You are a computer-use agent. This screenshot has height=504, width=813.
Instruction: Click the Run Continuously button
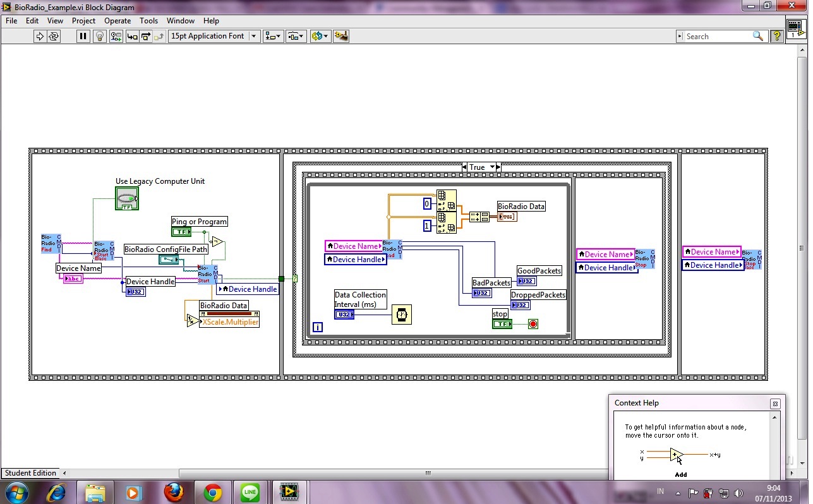[54, 37]
